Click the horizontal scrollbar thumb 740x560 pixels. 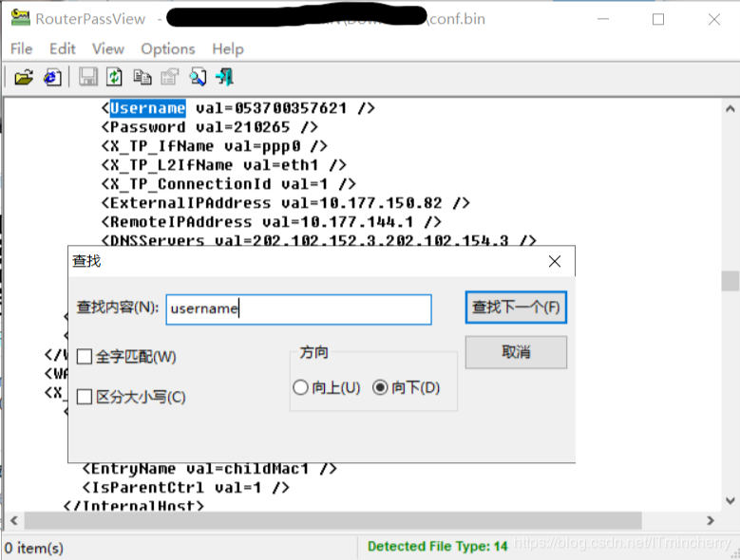pyautogui.click(x=333, y=520)
